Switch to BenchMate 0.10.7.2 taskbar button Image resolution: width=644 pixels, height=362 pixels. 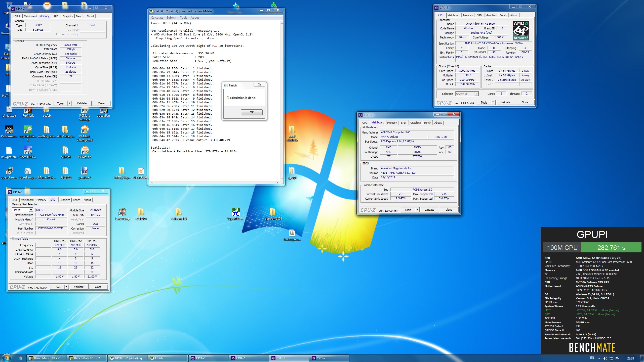47,358
